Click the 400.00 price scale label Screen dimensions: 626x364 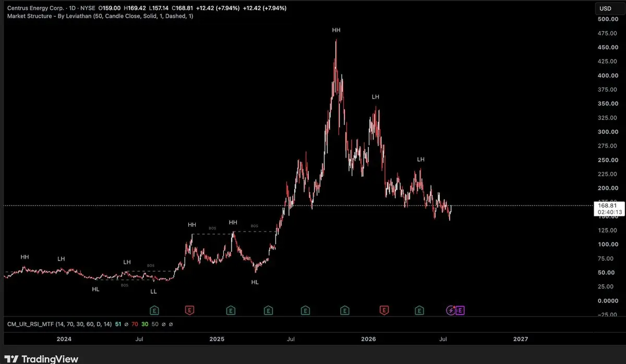(x=608, y=76)
